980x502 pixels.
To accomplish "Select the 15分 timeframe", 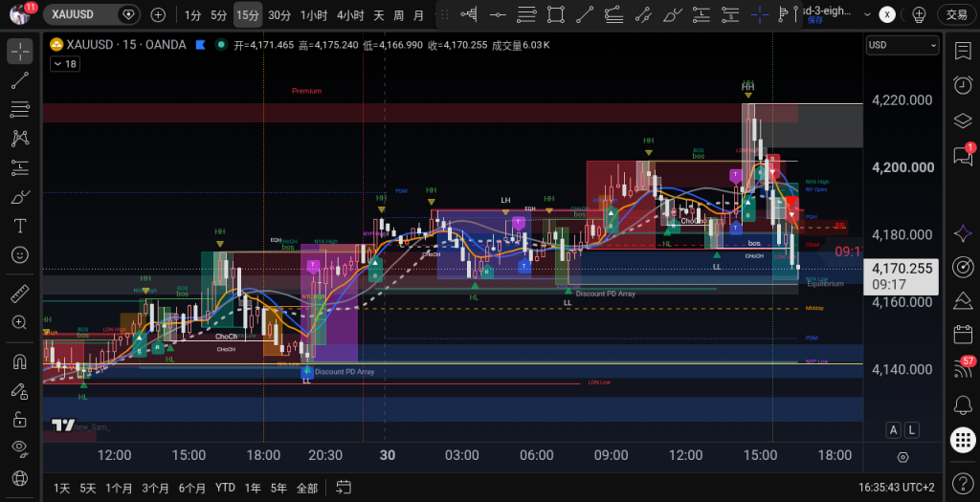I will [x=248, y=15].
